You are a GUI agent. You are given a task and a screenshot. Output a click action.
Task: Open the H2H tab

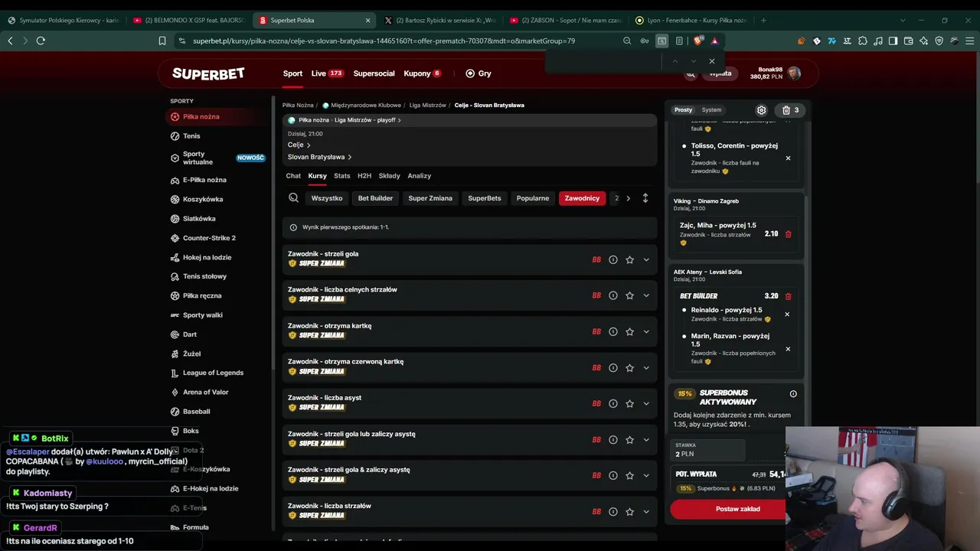click(364, 176)
